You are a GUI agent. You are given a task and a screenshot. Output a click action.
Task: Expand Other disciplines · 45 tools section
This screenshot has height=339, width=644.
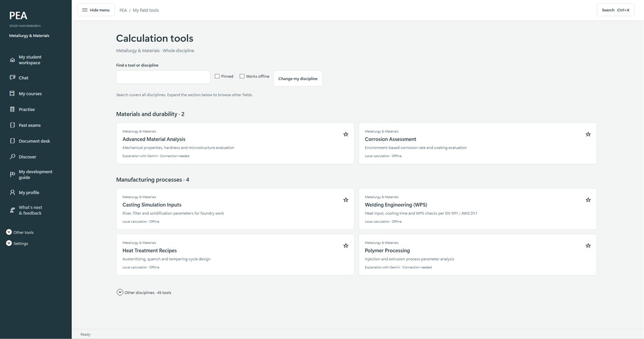click(x=144, y=293)
